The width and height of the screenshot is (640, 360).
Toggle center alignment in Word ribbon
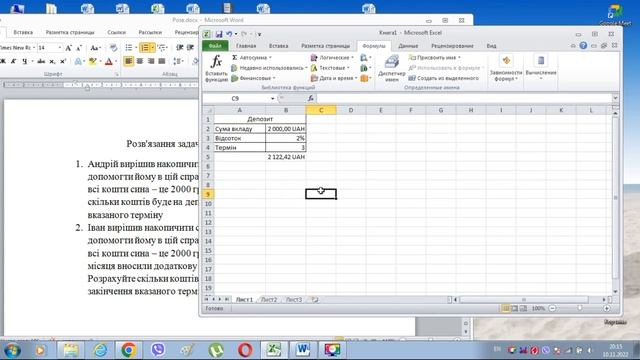coord(140,61)
